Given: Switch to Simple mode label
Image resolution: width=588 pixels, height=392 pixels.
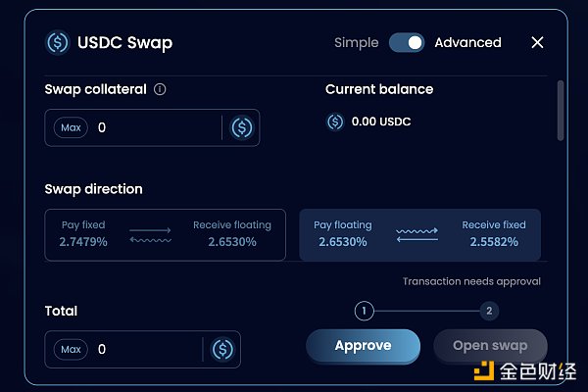Looking at the screenshot, I should [x=356, y=42].
